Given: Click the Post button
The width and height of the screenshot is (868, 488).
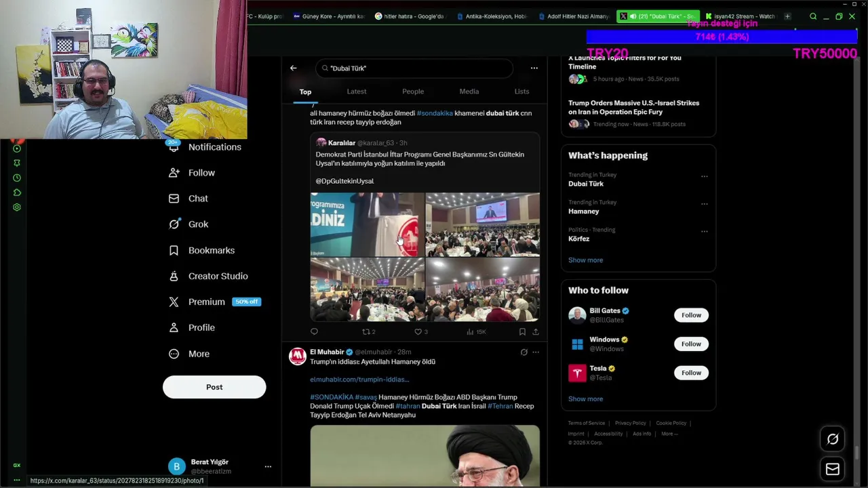Looking at the screenshot, I should [x=214, y=387].
